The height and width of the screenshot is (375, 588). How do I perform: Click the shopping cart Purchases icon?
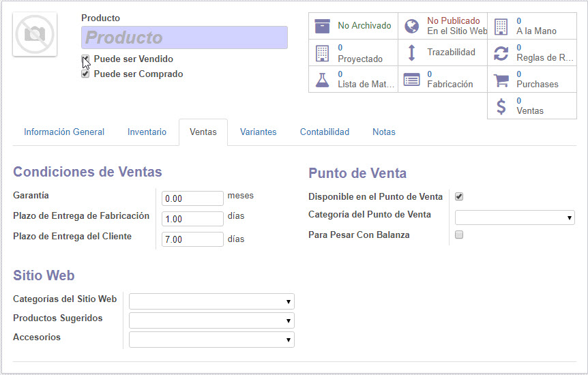pyautogui.click(x=501, y=79)
